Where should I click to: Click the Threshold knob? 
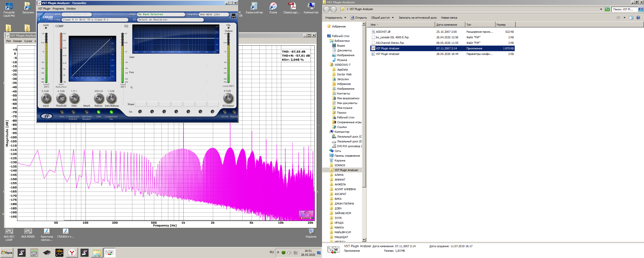coord(61,98)
